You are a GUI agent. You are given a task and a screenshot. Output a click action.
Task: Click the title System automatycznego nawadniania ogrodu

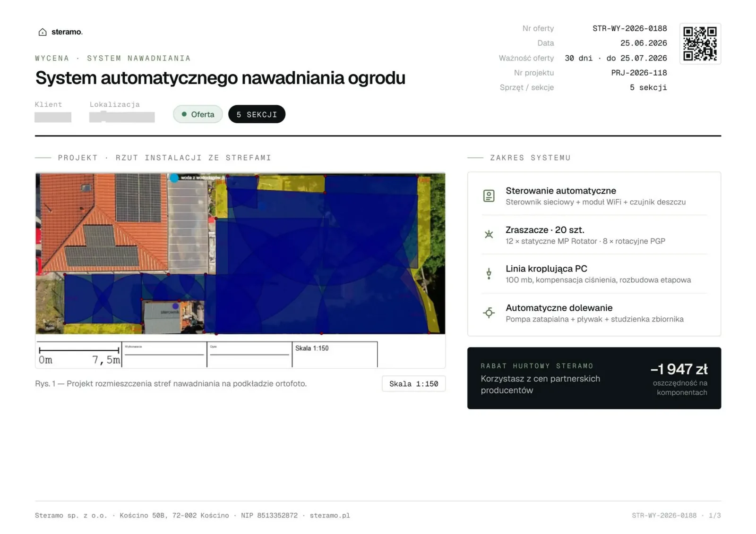coord(220,78)
